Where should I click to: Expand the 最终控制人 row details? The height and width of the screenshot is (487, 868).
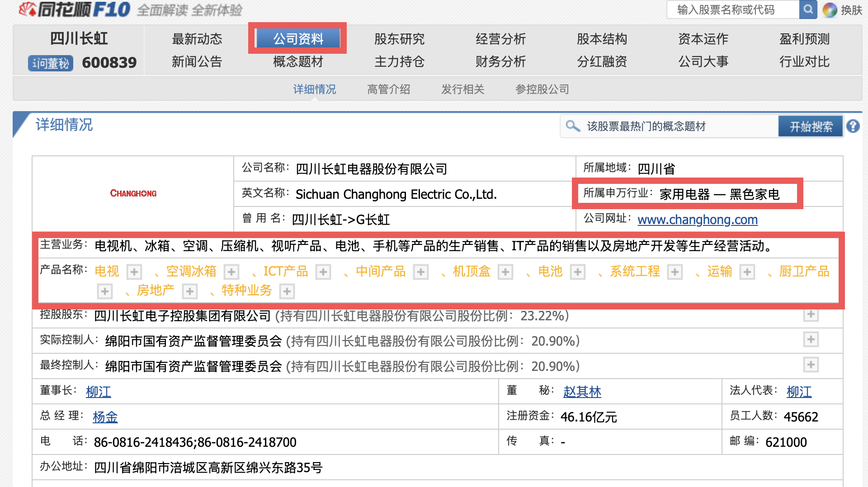pyautogui.click(x=811, y=365)
